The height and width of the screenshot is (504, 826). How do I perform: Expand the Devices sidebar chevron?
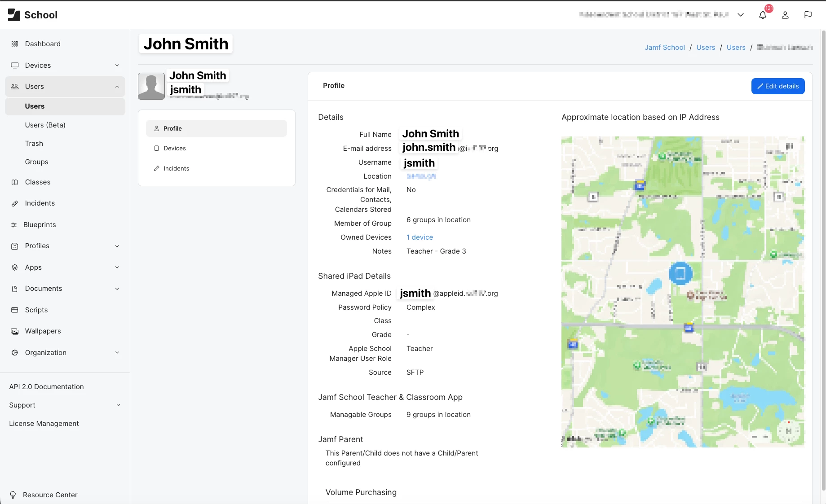[x=117, y=66]
